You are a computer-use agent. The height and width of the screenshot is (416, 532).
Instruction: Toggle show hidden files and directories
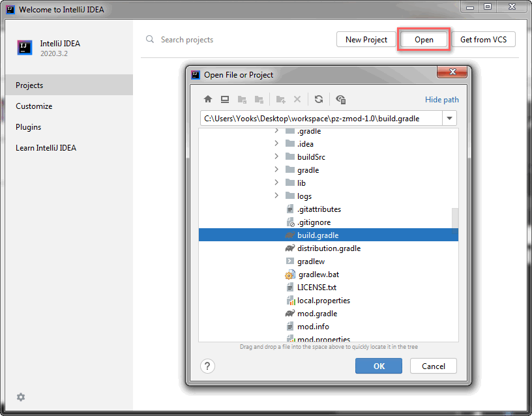click(x=340, y=99)
